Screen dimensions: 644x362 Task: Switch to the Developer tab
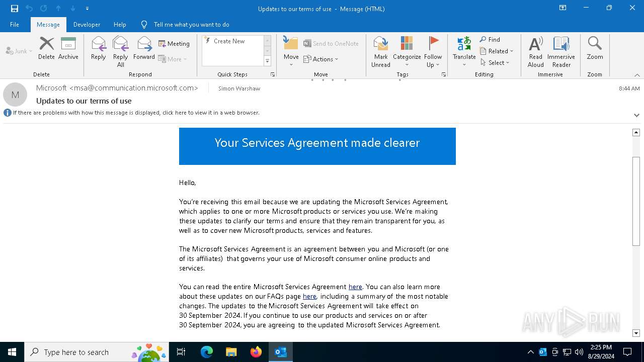(x=87, y=25)
